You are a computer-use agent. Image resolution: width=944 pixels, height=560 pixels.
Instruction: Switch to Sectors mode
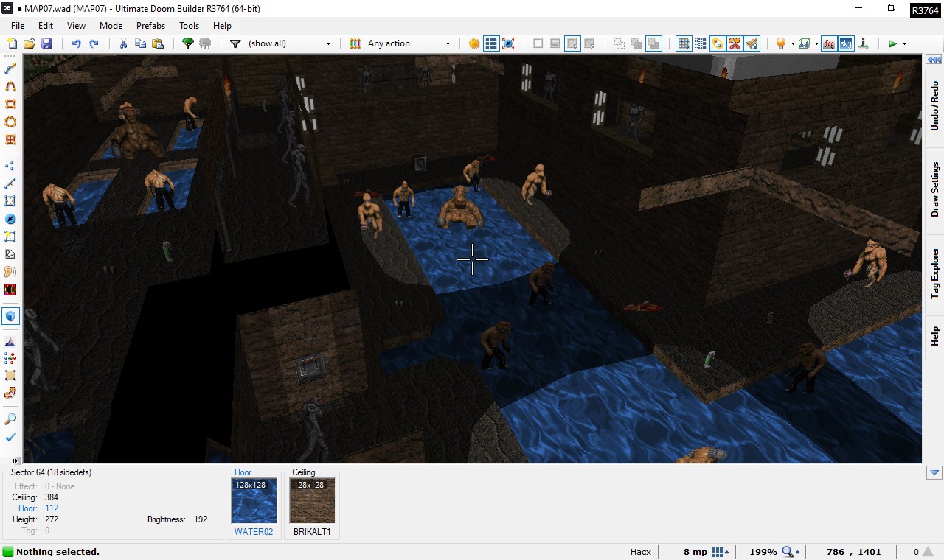[x=10, y=200]
